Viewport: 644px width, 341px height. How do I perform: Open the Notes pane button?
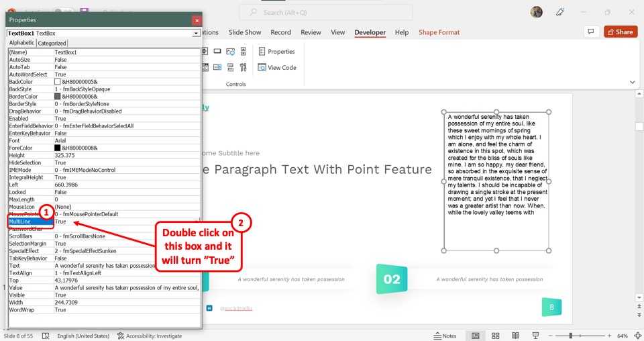pyautogui.click(x=445, y=336)
